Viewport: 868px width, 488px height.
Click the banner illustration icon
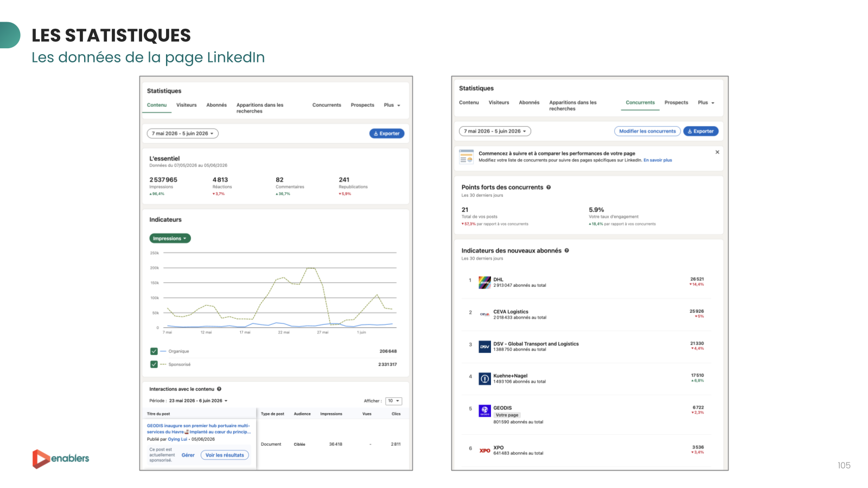(467, 157)
